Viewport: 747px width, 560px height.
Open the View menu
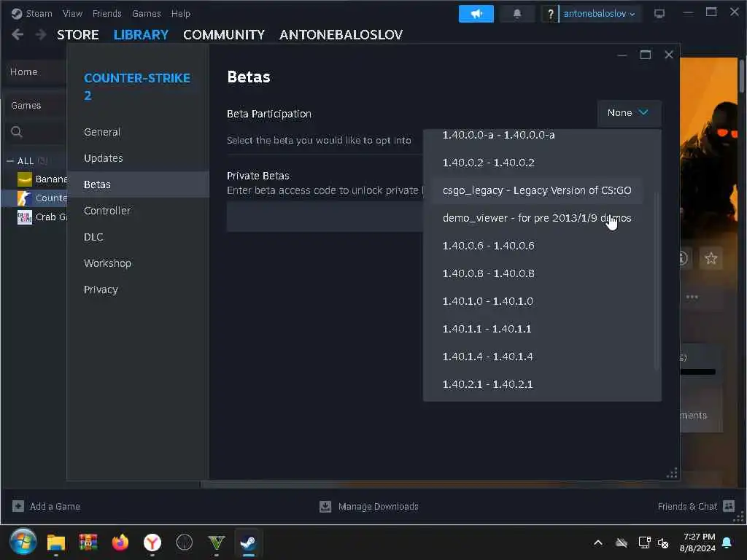click(72, 13)
